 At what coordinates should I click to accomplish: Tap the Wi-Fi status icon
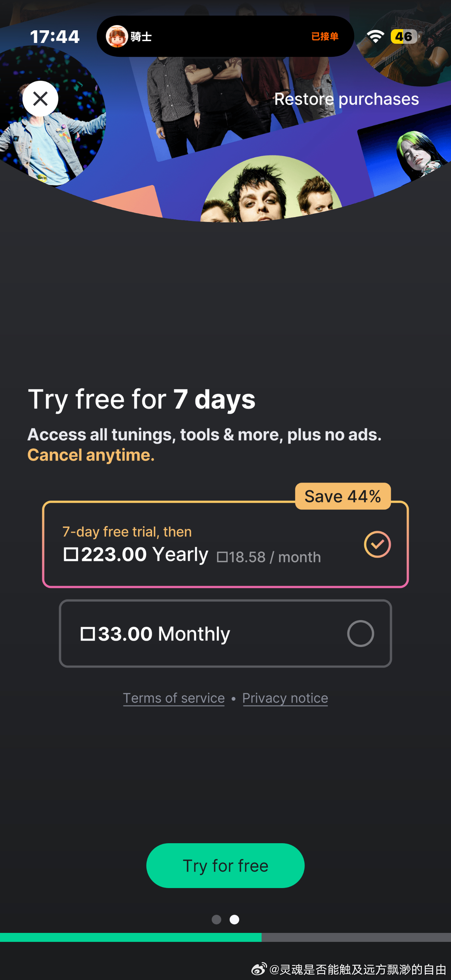(375, 37)
